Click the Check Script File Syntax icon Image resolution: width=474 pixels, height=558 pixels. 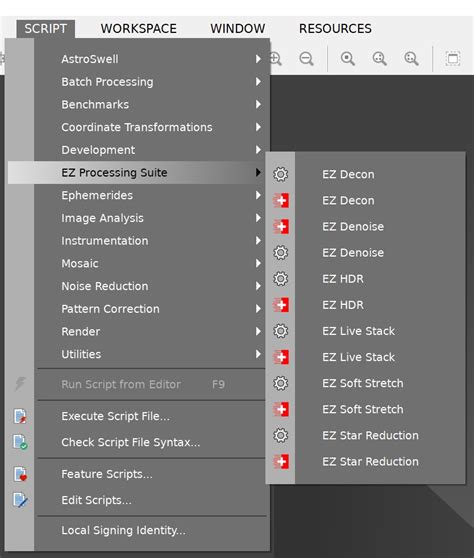click(x=20, y=442)
